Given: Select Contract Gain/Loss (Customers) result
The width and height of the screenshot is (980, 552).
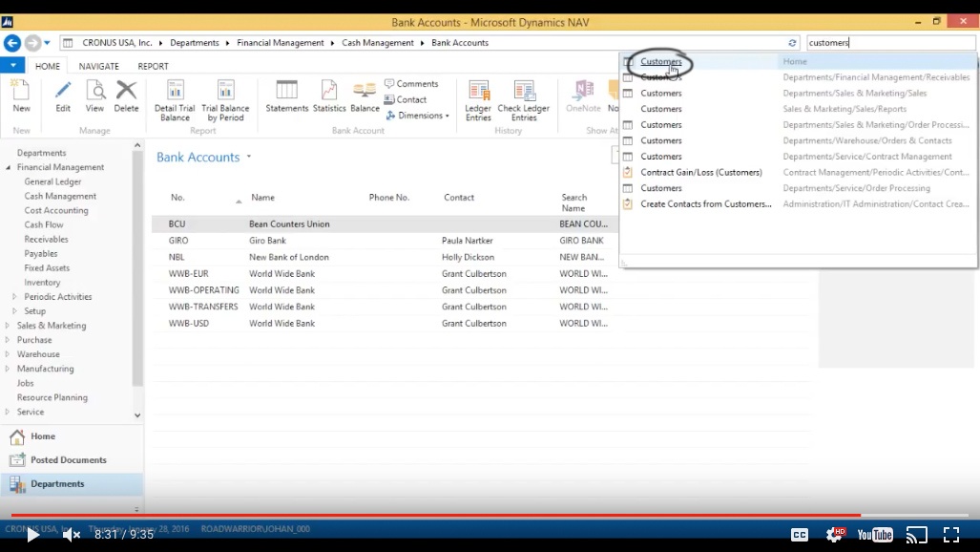Looking at the screenshot, I should tap(798, 172).
